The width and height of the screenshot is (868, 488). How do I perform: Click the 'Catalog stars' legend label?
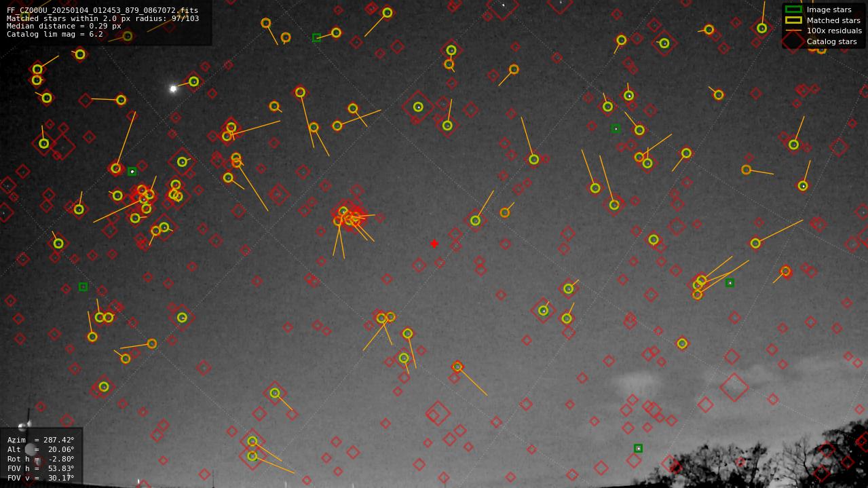point(831,41)
